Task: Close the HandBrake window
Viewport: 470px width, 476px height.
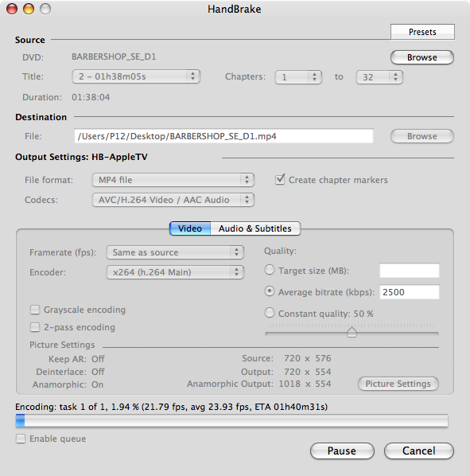Action: [12, 9]
